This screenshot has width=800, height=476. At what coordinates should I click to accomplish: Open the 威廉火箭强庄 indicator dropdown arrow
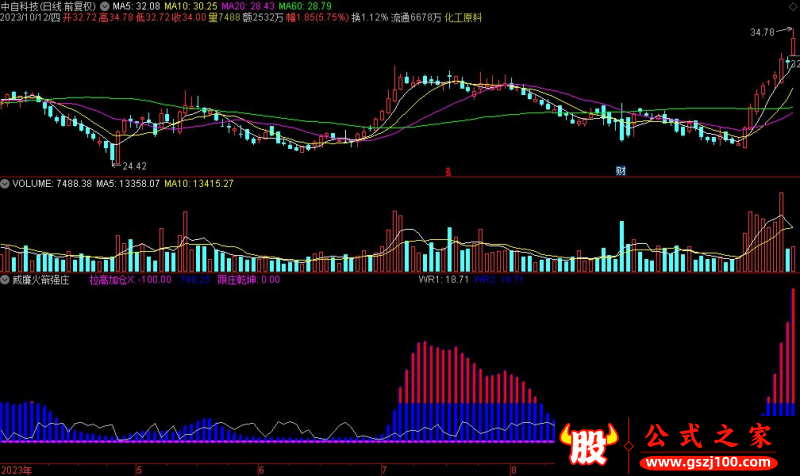click(x=5, y=280)
